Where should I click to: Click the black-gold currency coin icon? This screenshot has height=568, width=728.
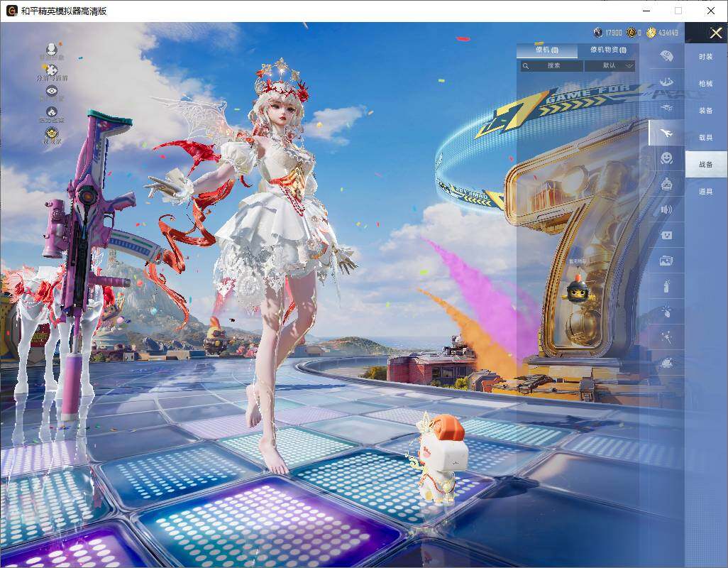pos(632,33)
